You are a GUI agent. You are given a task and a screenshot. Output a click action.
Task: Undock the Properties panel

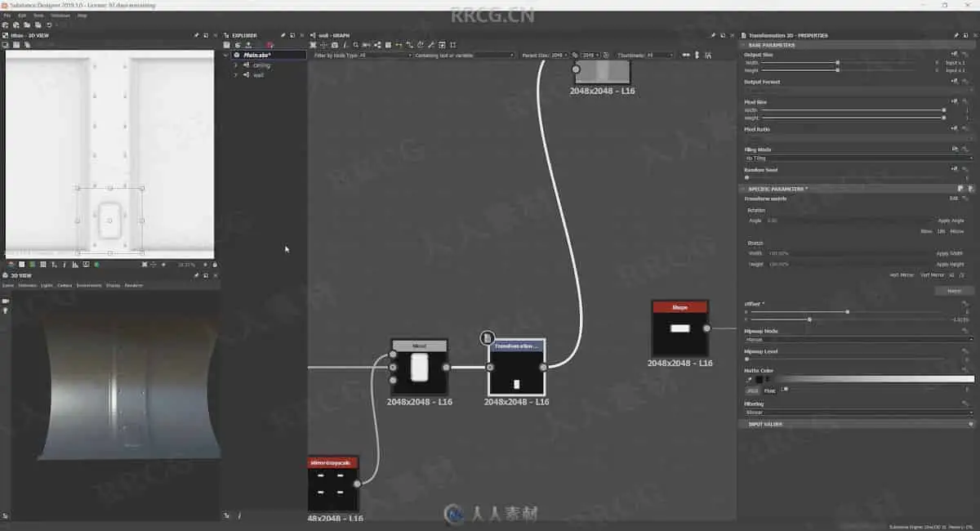(966, 35)
